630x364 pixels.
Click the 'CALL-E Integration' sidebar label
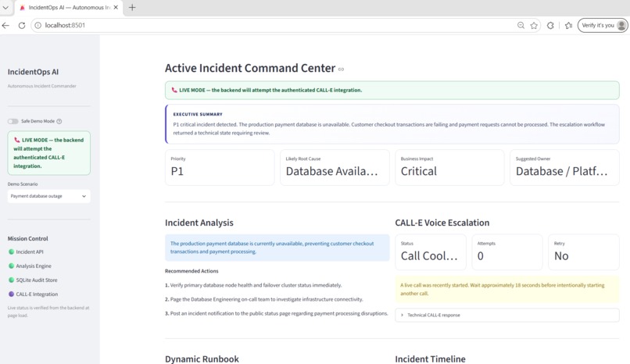tap(37, 294)
